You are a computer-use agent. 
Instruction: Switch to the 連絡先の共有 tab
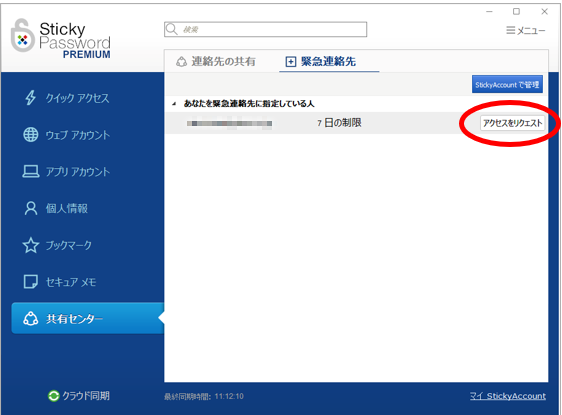pos(216,61)
